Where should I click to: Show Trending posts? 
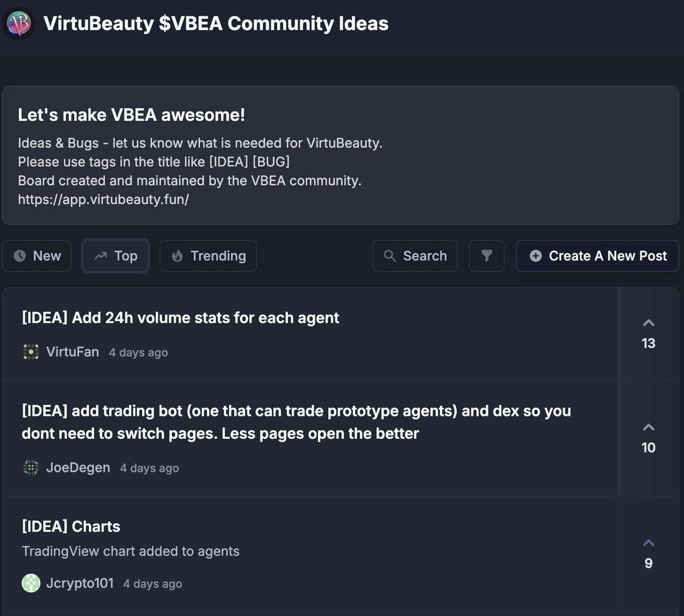[208, 256]
